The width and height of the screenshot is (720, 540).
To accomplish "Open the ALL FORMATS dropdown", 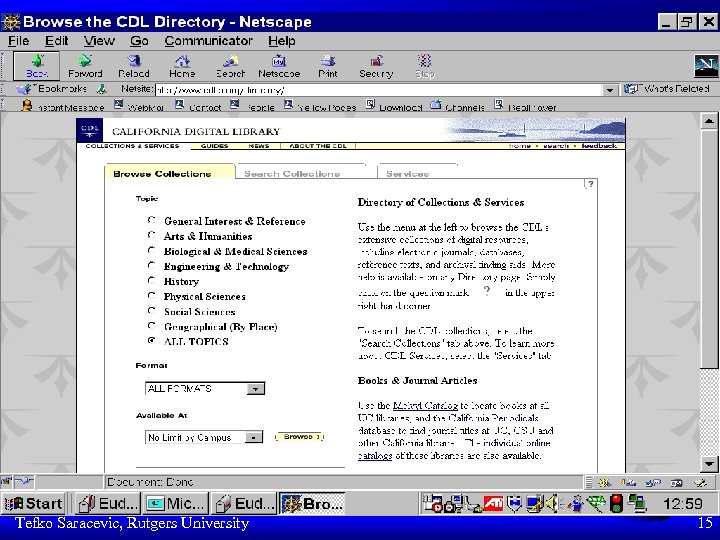I will [x=205, y=388].
